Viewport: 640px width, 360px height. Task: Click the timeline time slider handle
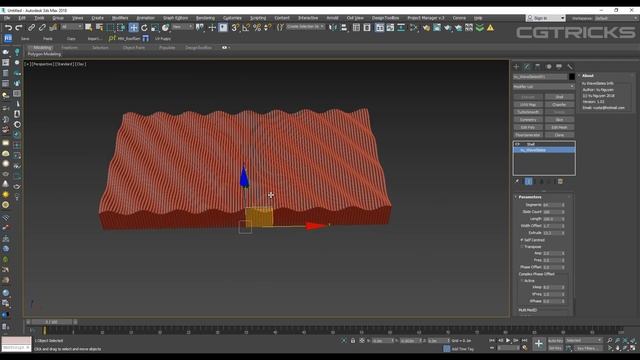pos(52,322)
